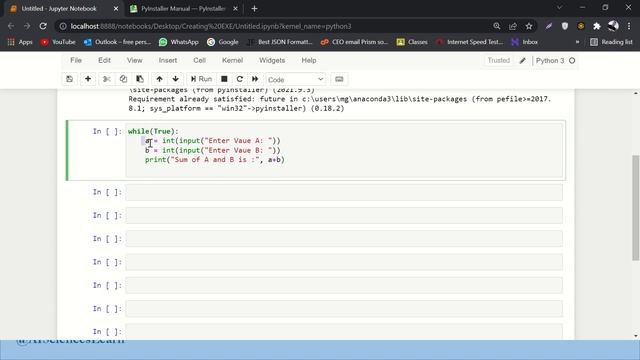Open the Extensions puzzle icon
This screenshot has width=640, height=360.
(x=597, y=26)
